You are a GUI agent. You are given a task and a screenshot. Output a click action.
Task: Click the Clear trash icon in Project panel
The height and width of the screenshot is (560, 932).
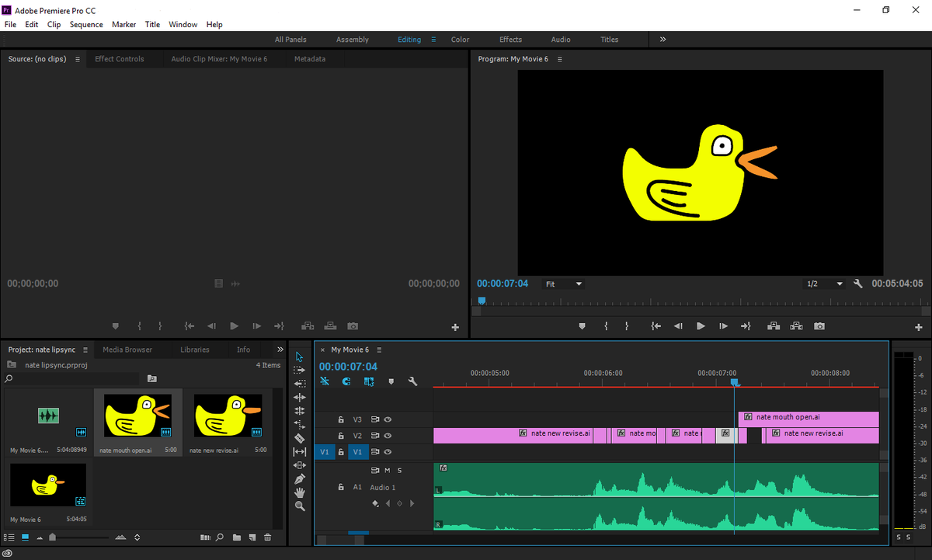[268, 537]
